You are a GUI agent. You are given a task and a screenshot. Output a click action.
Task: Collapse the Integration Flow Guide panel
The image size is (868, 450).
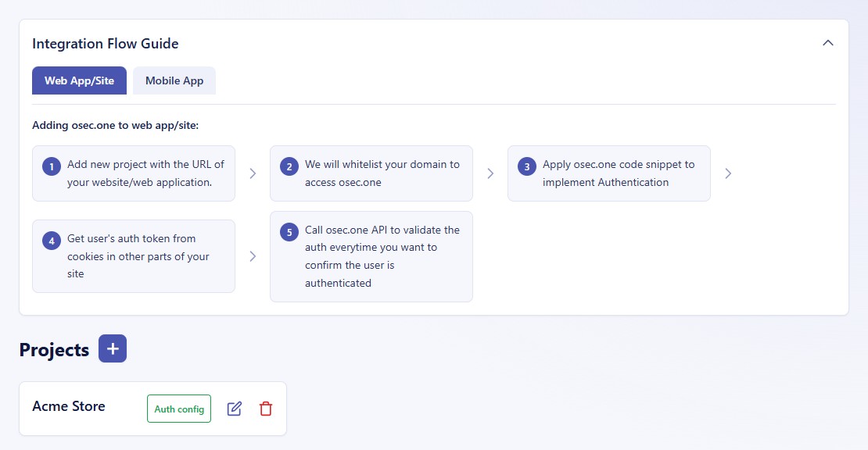click(x=827, y=43)
